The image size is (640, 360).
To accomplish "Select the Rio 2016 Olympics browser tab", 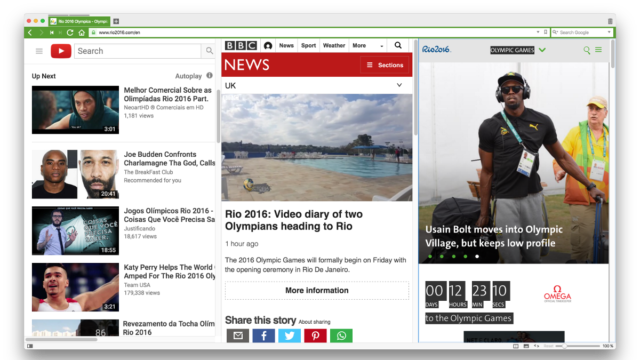I will pos(80,21).
